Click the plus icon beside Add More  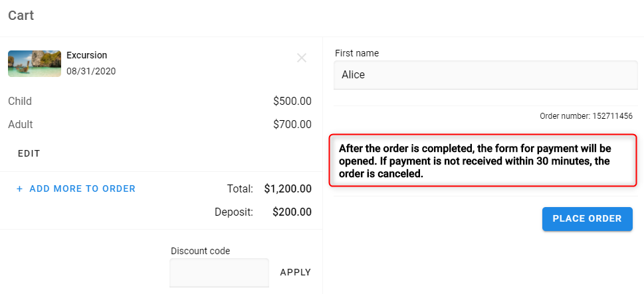[19, 189]
